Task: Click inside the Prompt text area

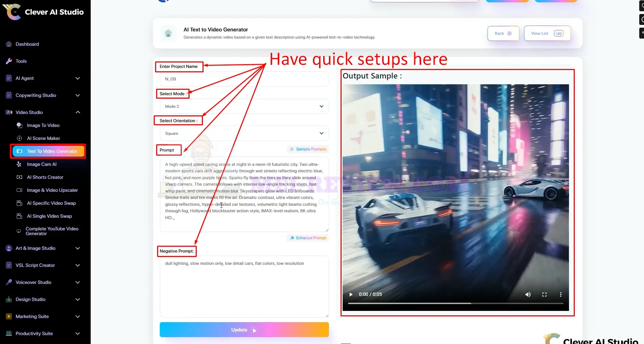Action: (244, 194)
